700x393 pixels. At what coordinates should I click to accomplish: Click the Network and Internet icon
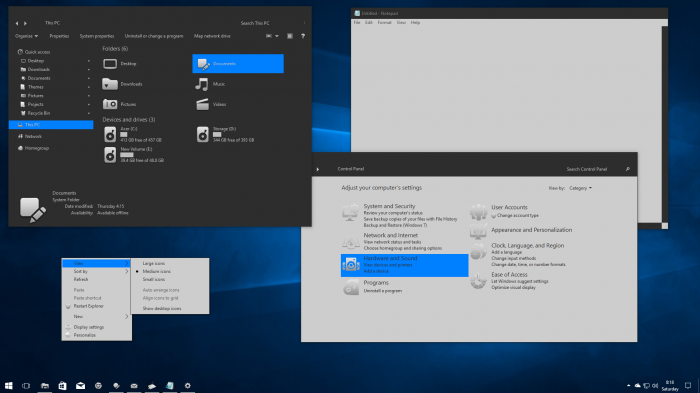coord(351,242)
